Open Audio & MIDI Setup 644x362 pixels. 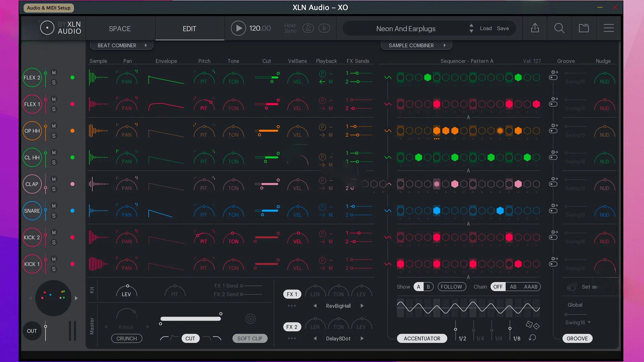coord(49,8)
